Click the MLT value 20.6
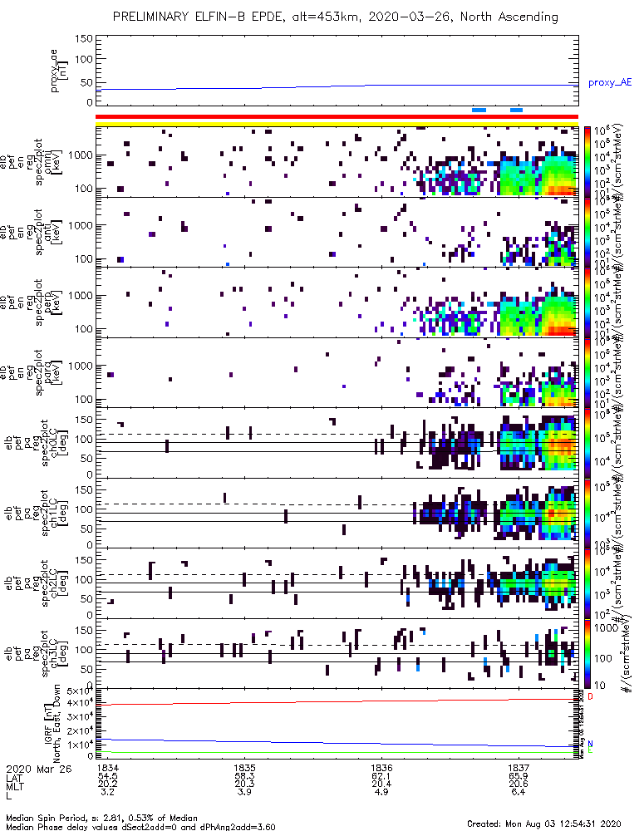Screen dimensions: 644x831 coord(519,784)
